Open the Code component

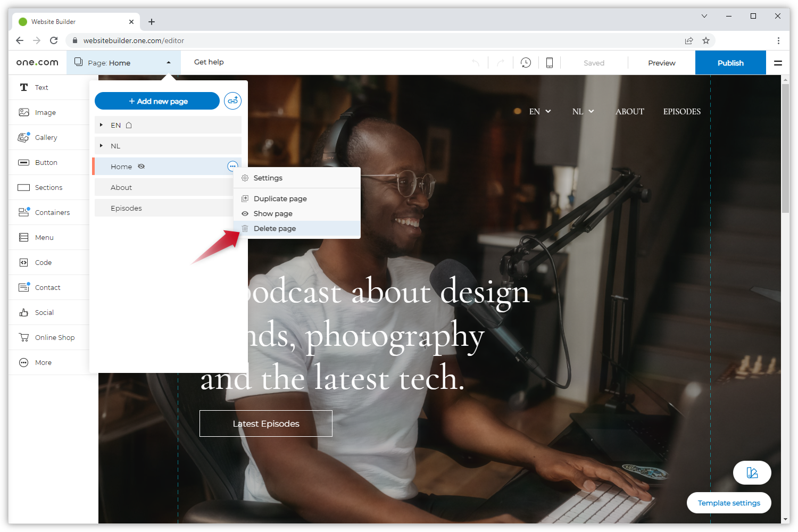click(43, 262)
